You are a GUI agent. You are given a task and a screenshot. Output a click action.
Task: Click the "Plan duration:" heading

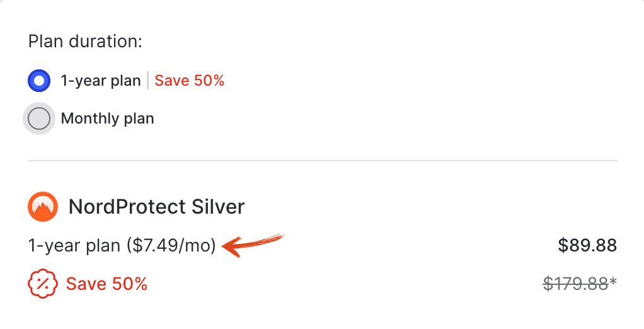[x=85, y=42]
